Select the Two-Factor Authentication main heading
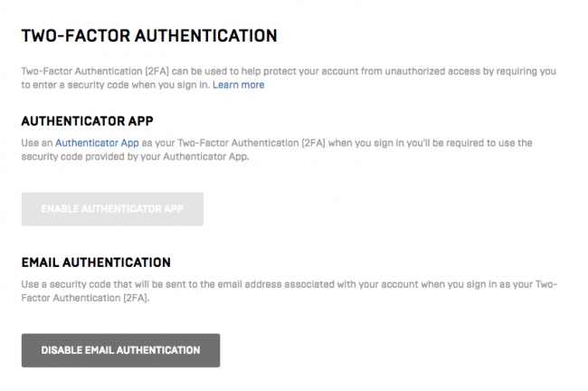The width and height of the screenshot is (588, 391). tap(149, 36)
